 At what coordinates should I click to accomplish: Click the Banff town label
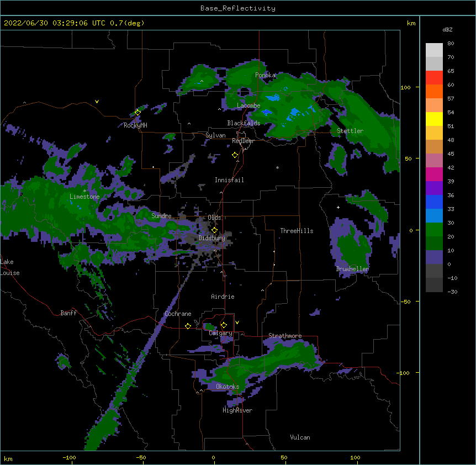tap(68, 313)
